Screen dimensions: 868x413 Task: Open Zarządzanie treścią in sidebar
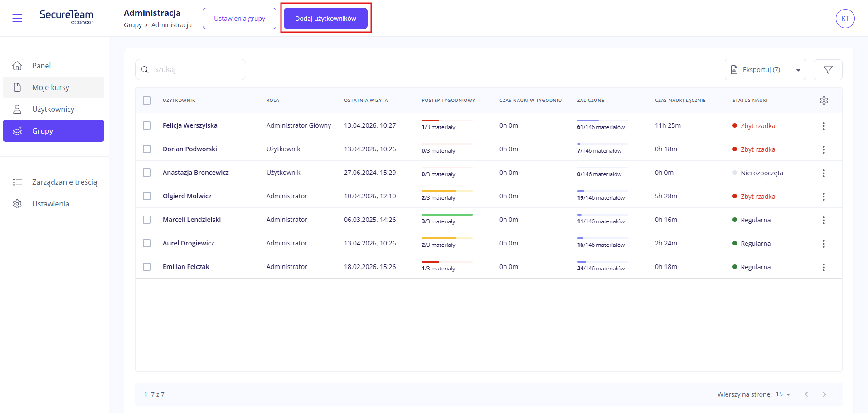click(x=64, y=182)
